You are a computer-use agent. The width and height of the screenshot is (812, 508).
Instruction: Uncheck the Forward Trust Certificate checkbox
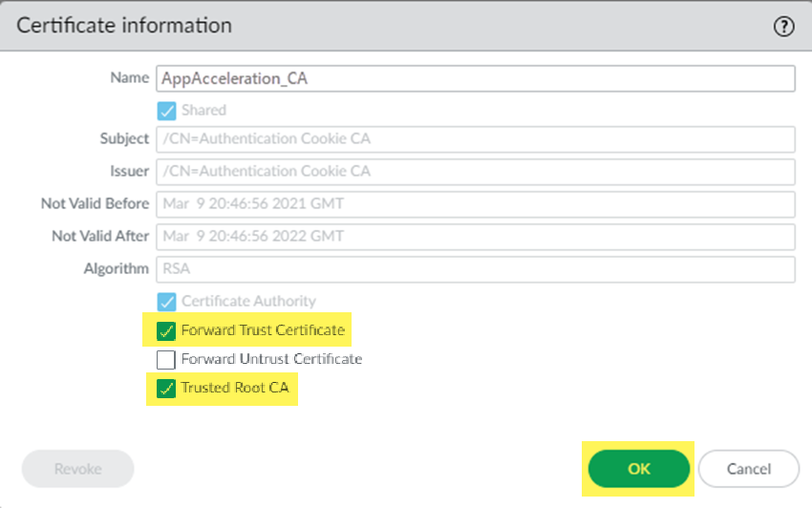[166, 331]
